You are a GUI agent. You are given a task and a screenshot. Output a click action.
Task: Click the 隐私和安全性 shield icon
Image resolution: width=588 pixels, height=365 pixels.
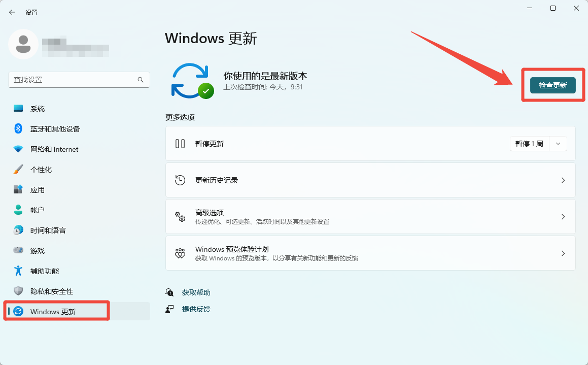coord(18,291)
